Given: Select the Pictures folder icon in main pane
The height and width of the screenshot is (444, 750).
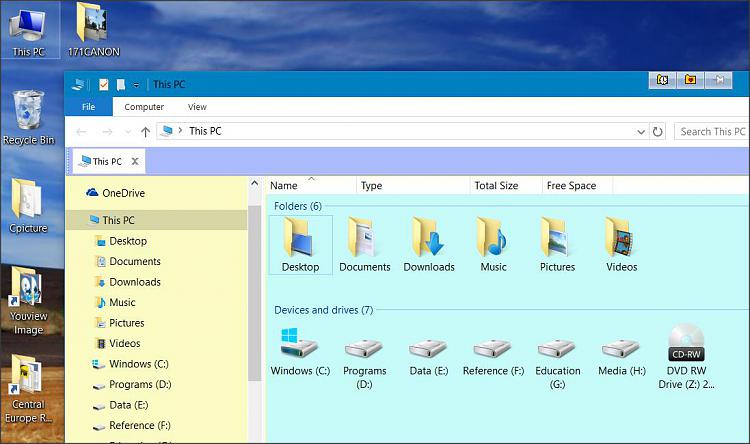Looking at the screenshot, I should point(557,245).
